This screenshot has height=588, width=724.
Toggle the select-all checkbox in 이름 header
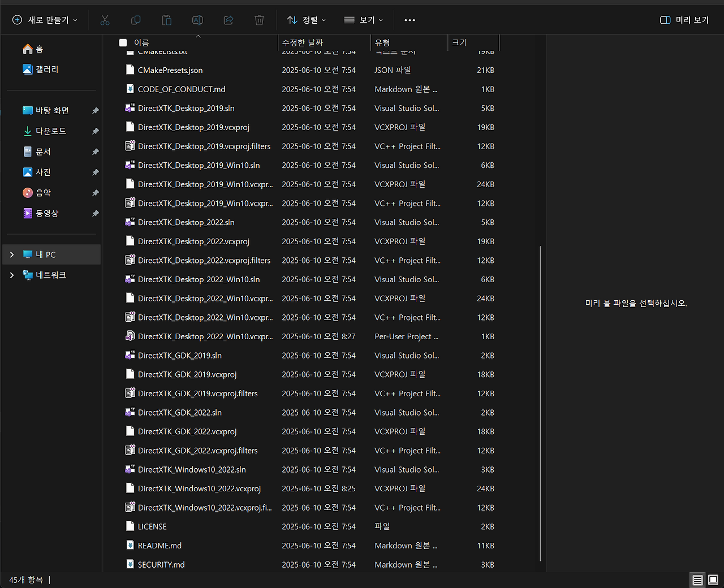(x=123, y=42)
